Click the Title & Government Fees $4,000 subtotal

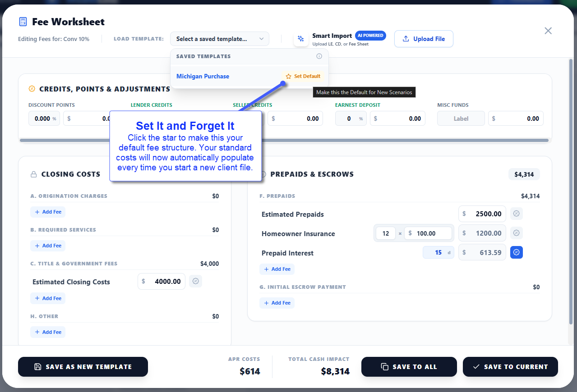pyautogui.click(x=210, y=264)
